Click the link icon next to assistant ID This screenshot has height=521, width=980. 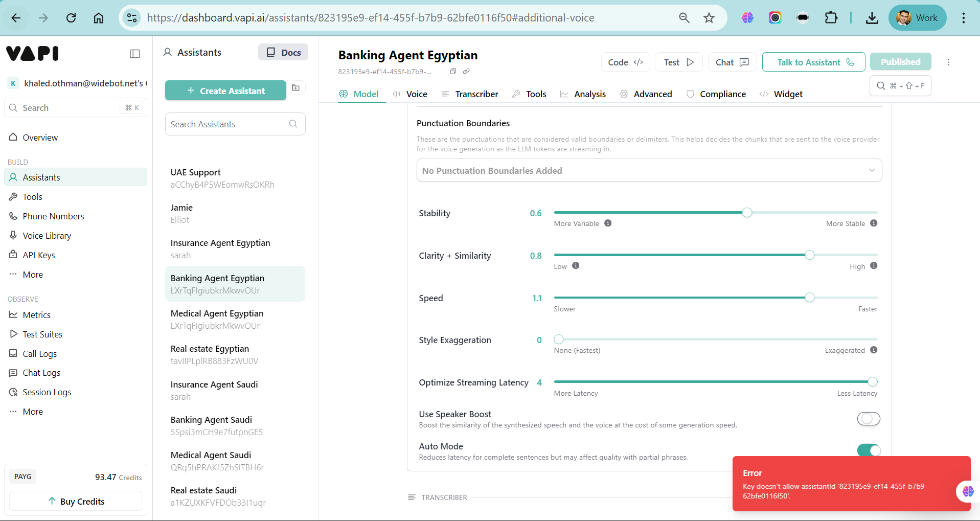(466, 72)
